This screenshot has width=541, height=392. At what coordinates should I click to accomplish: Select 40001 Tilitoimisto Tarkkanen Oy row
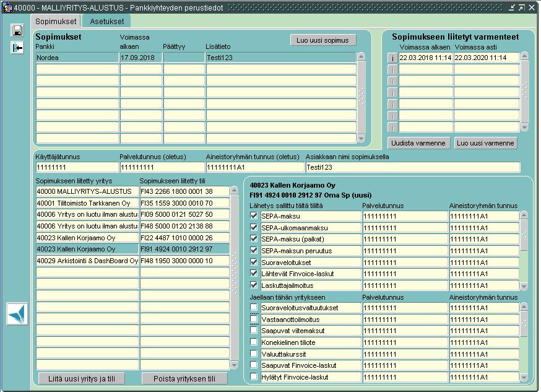pyautogui.click(x=87, y=203)
